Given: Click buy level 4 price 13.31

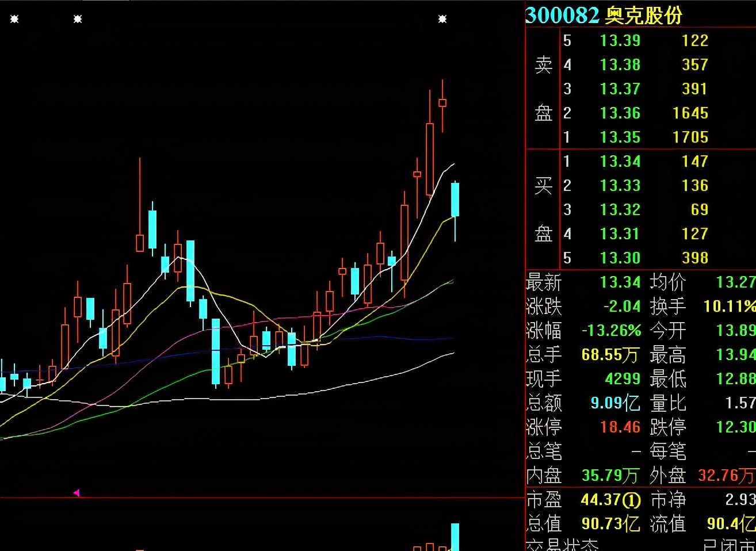Looking at the screenshot, I should pos(620,234).
